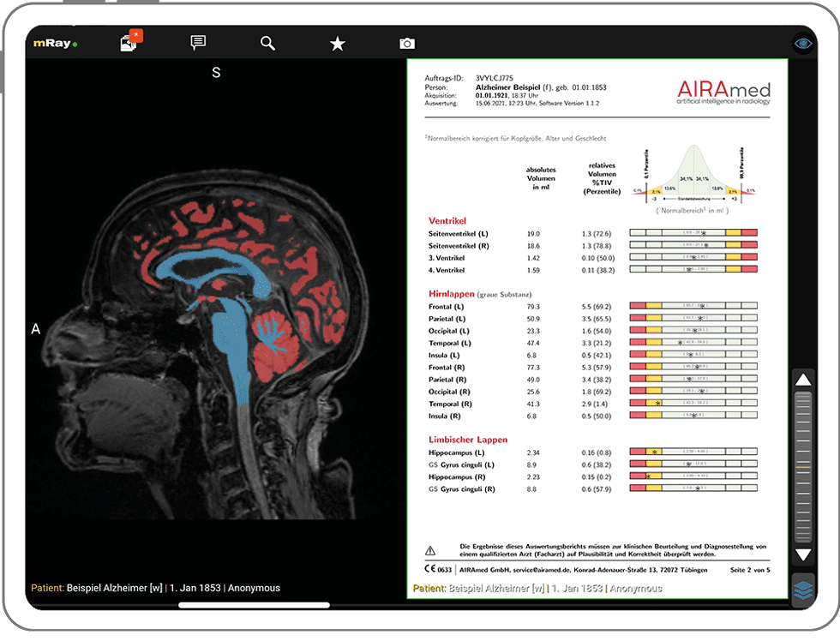Select the Limbischer Lappen heading
The height and width of the screenshot is (641, 840).
[468, 440]
